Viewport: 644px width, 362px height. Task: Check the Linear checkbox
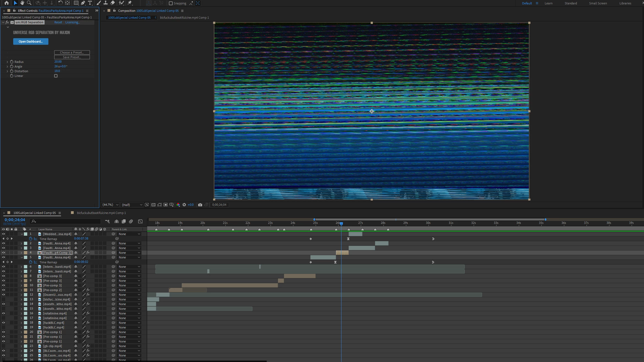(56, 76)
